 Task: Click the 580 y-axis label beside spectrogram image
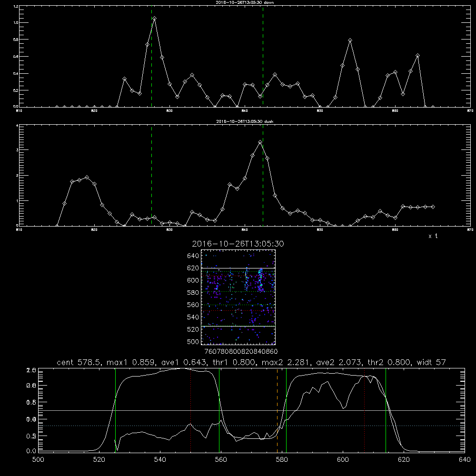coord(193,293)
